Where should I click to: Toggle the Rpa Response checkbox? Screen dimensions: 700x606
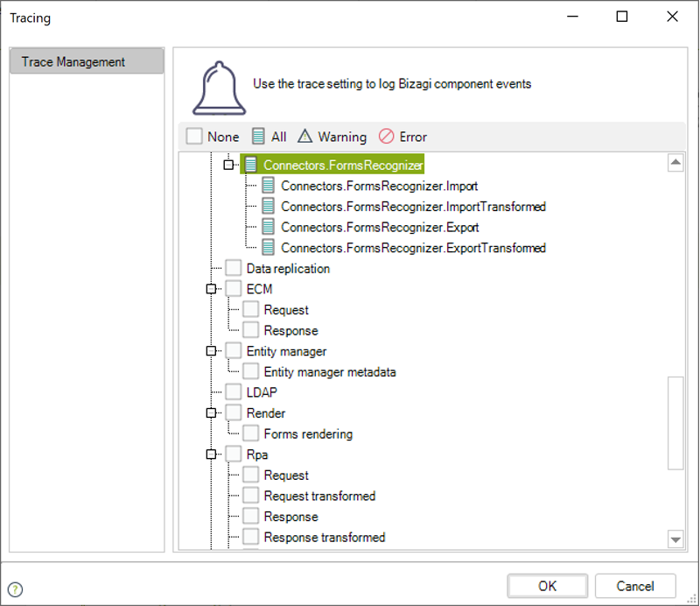click(250, 516)
